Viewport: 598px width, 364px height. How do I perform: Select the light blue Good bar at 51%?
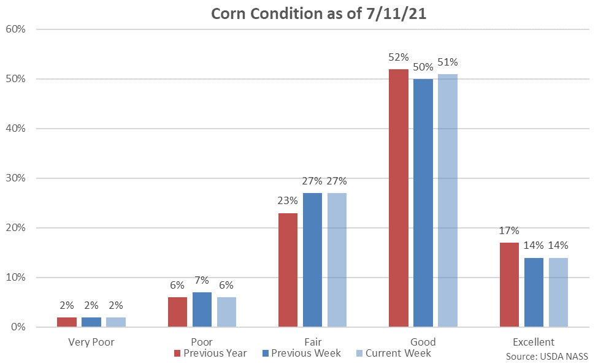pos(447,200)
